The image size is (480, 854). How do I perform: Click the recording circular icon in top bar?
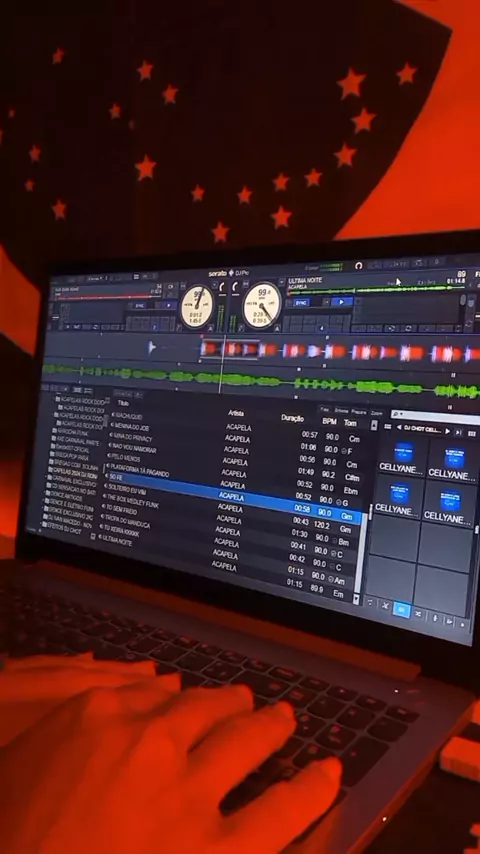359,266
